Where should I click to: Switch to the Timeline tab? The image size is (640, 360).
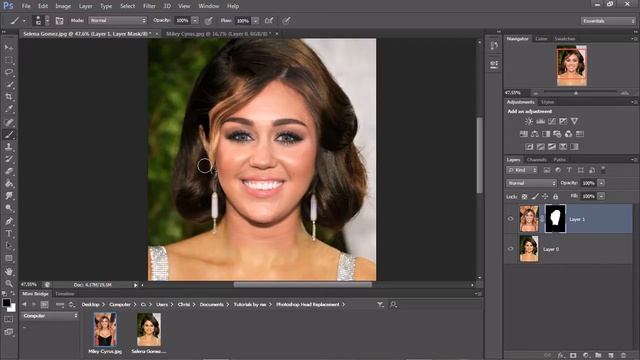click(x=65, y=294)
